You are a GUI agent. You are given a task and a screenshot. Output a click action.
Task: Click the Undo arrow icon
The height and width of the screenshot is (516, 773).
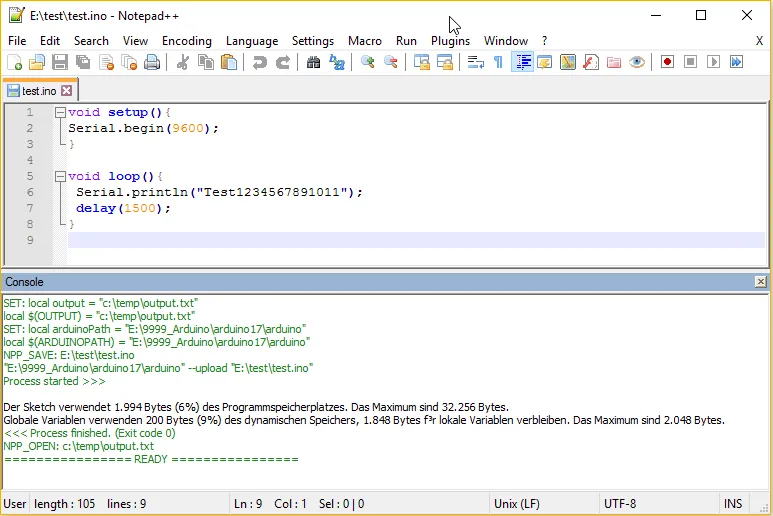259,63
